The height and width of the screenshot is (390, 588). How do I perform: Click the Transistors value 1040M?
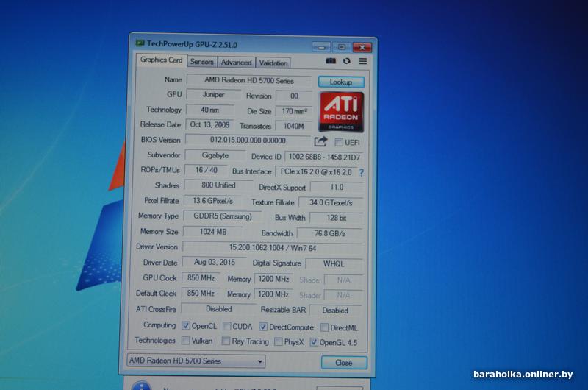(x=293, y=126)
